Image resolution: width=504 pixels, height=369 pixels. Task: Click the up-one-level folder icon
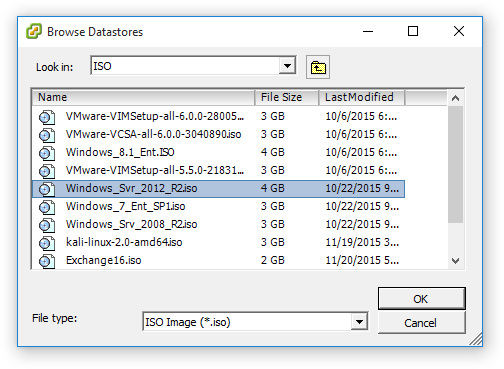click(x=318, y=67)
